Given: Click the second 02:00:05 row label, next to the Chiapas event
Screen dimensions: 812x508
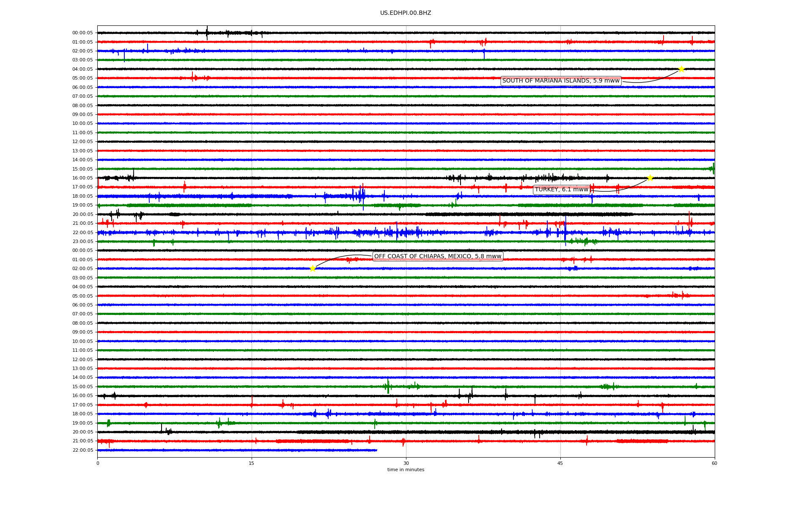Looking at the screenshot, I should [x=82, y=269].
